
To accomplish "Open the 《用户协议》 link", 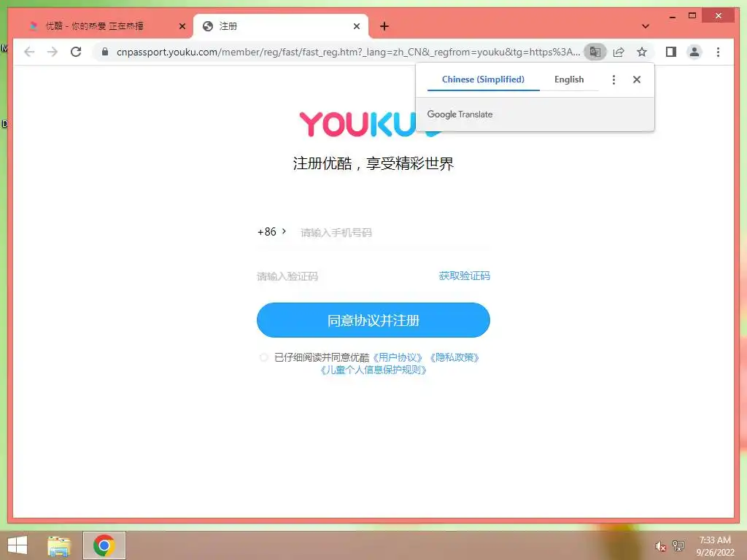I will click(398, 357).
